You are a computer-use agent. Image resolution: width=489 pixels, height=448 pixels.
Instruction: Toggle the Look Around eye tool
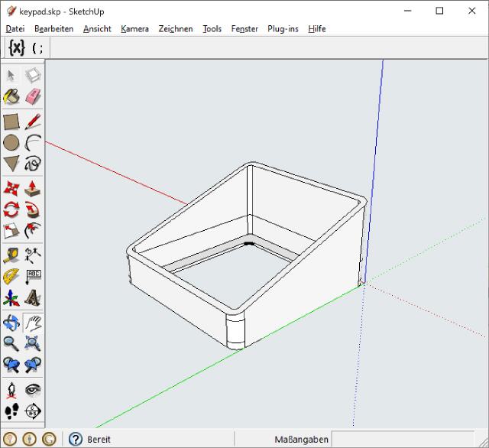click(x=33, y=390)
